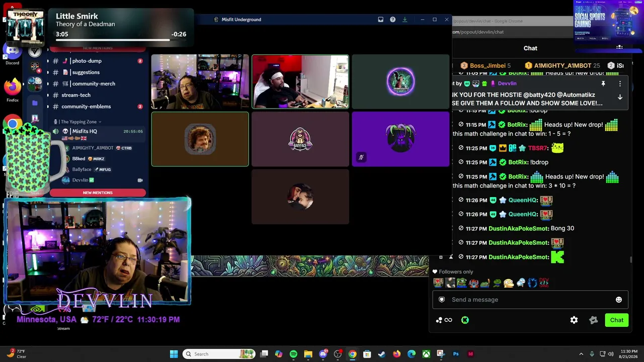Click the mod action icon beside TBSR7 message
Viewport: 644px width, 362px height.
click(461, 148)
